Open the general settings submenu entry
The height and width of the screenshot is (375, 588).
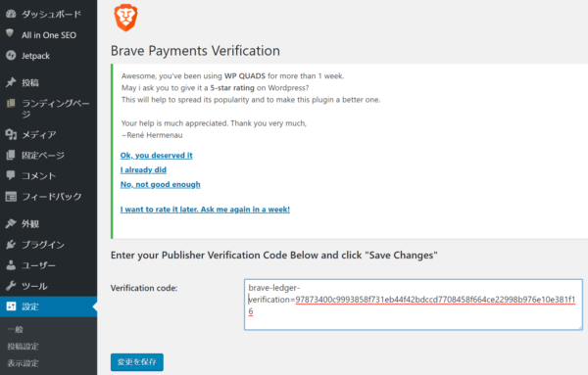[16, 329]
